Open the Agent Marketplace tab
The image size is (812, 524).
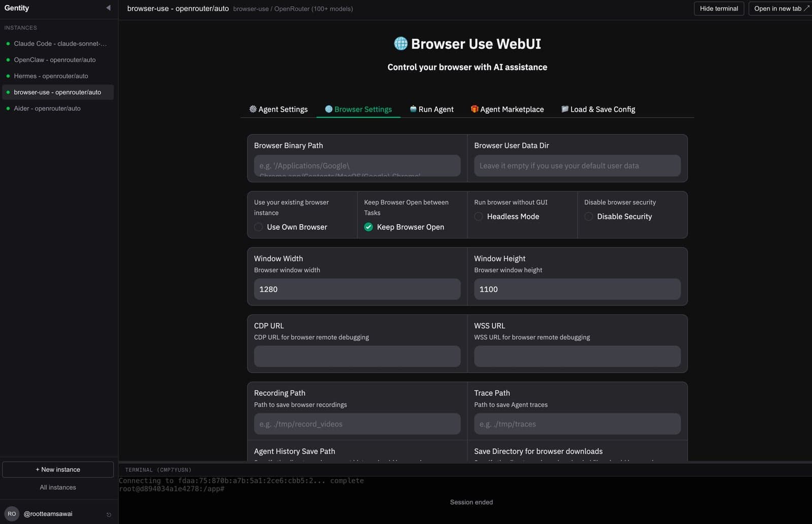(507, 109)
